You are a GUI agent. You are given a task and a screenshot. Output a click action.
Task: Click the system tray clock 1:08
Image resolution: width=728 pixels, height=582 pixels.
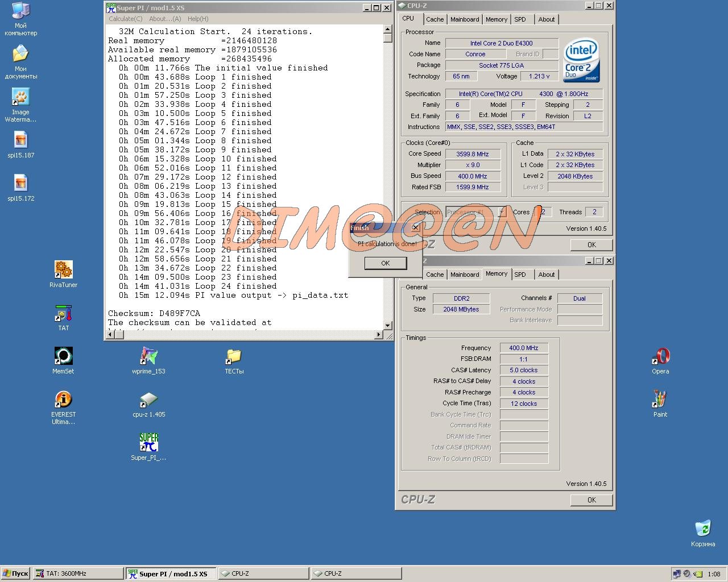(714, 574)
